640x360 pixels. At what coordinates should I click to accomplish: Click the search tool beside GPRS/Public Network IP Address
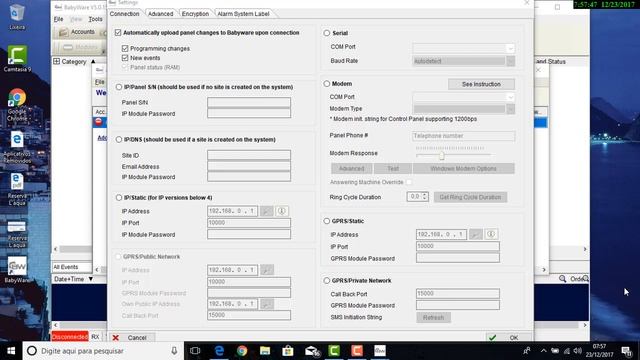point(267,270)
